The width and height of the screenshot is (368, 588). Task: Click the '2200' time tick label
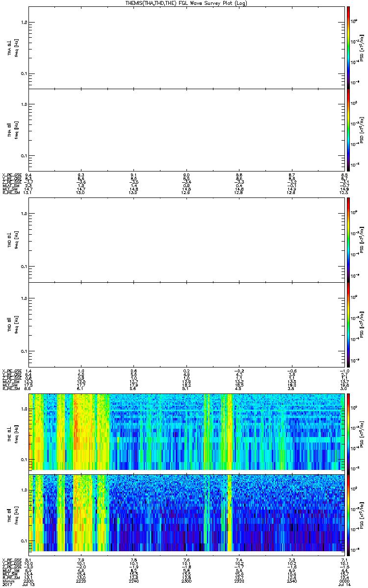(x=29, y=580)
